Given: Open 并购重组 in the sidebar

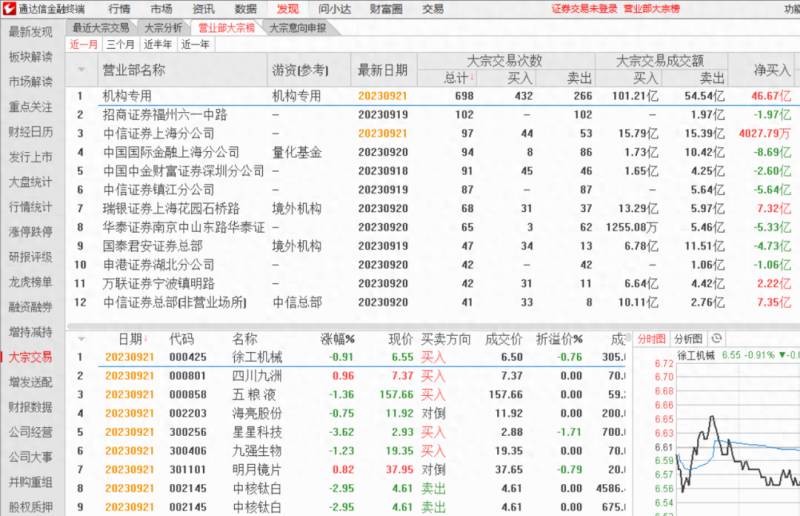Looking at the screenshot, I should pos(31,482).
